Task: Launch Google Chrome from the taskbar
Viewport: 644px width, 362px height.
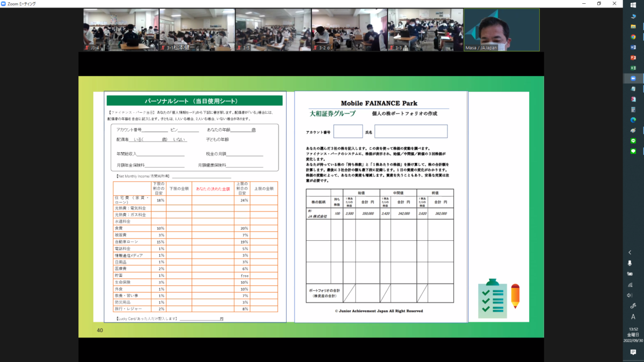Action: [x=633, y=36]
